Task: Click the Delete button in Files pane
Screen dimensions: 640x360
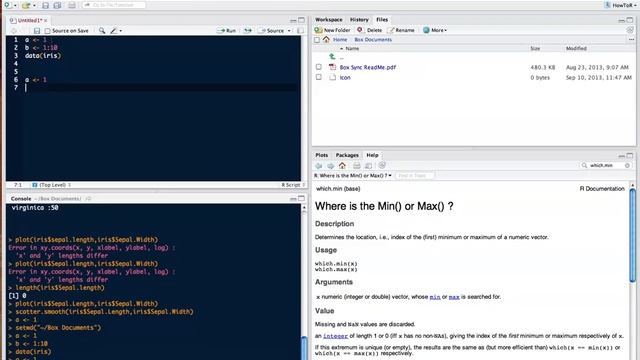Action: tap(369, 30)
